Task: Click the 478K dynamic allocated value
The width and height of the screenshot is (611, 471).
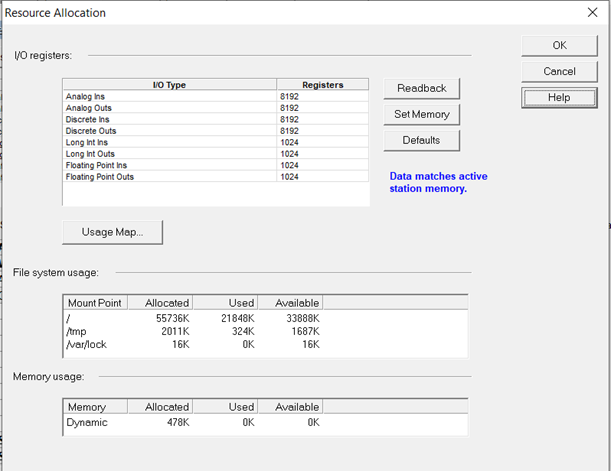Action: click(x=178, y=422)
